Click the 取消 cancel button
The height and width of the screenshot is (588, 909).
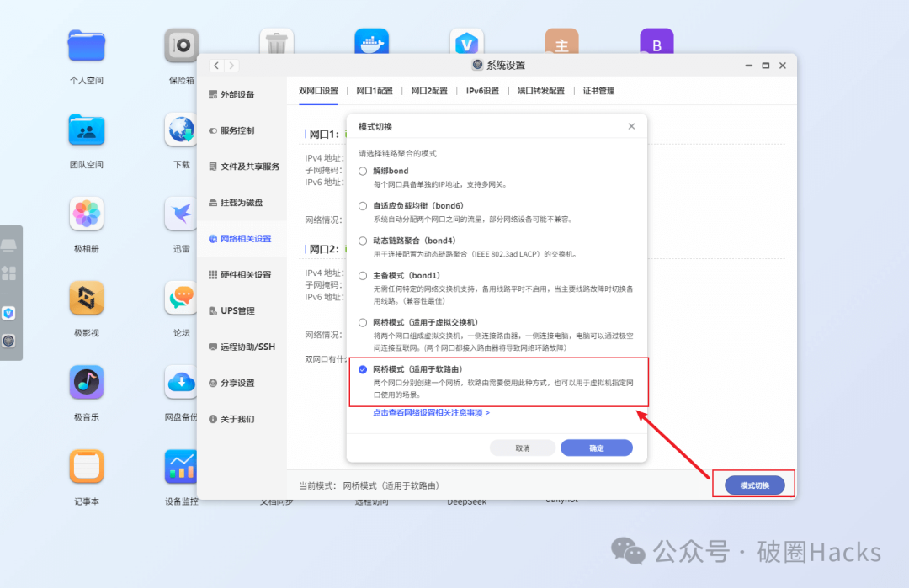pyautogui.click(x=523, y=448)
